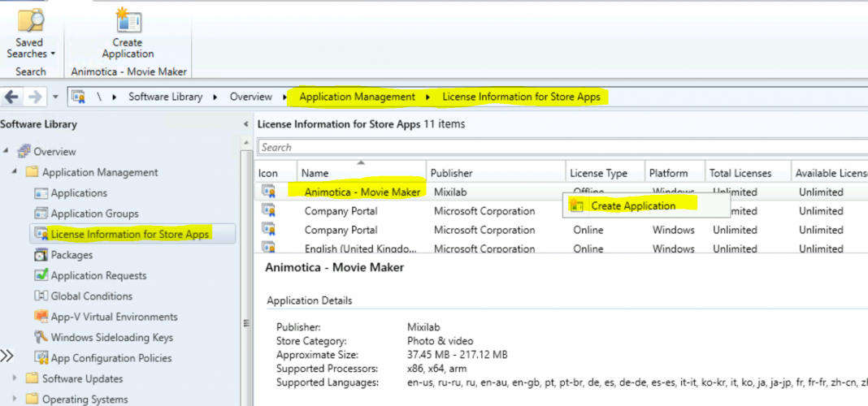Choose Create Application from context menu

point(632,205)
